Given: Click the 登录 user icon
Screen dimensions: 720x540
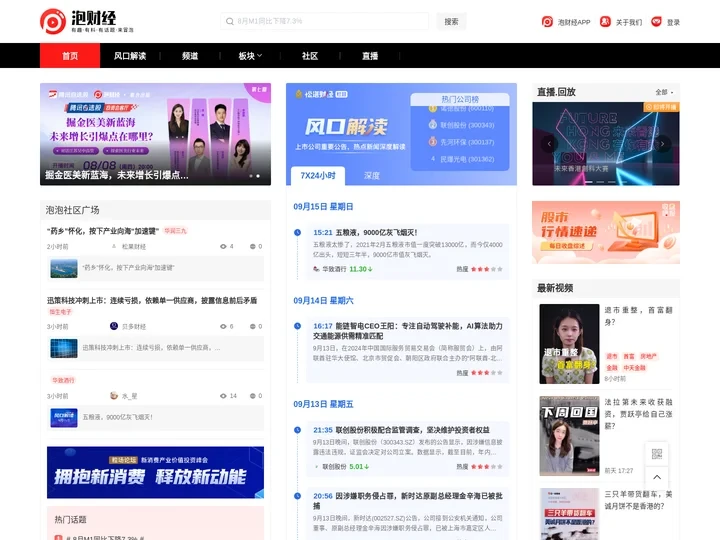Looking at the screenshot, I should [x=656, y=22].
